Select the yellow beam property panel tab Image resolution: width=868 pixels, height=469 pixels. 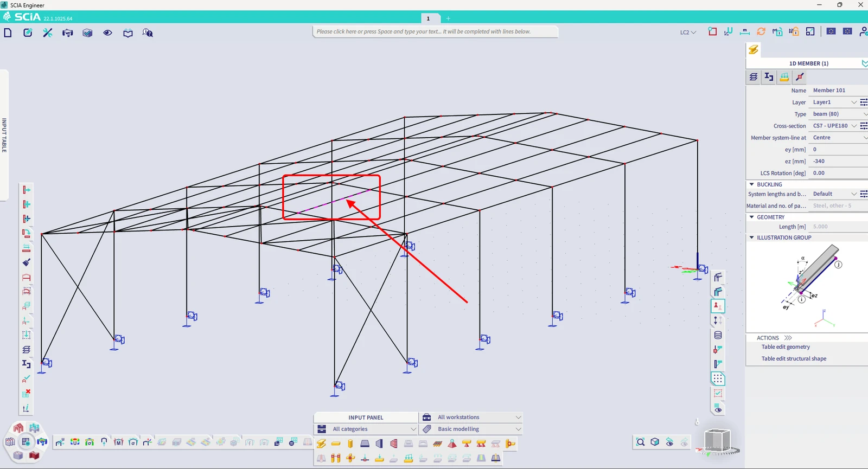tap(754, 50)
